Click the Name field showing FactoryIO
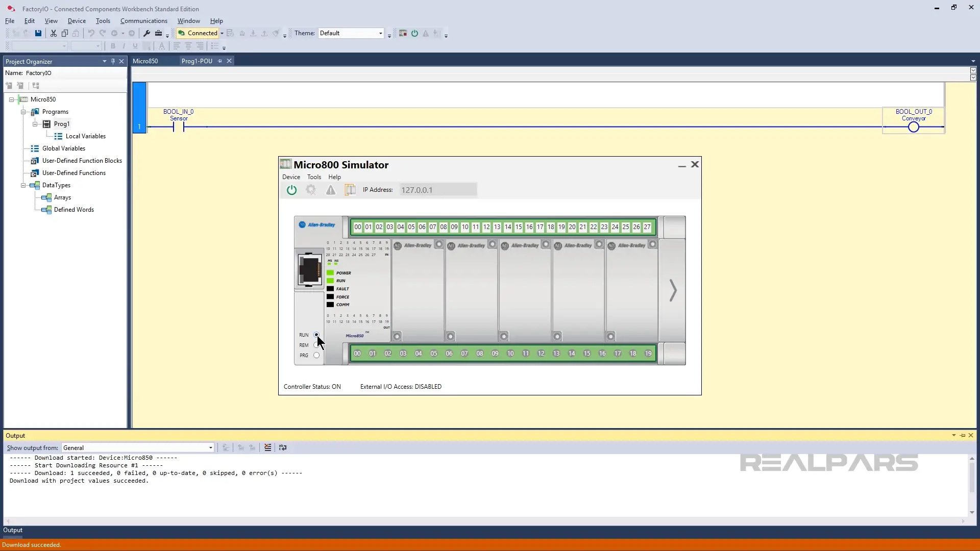Image resolution: width=980 pixels, height=551 pixels. (75, 73)
